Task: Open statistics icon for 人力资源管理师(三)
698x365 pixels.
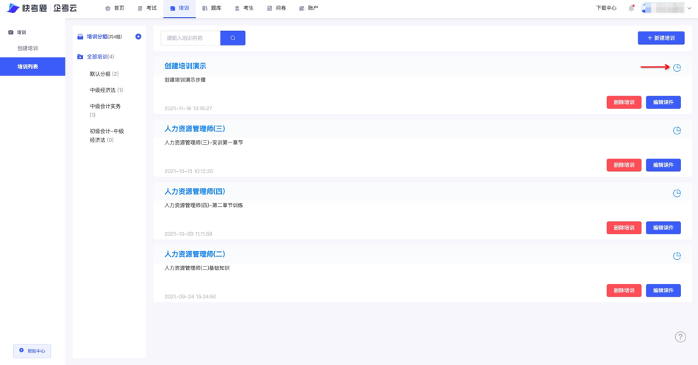Action: click(x=677, y=130)
